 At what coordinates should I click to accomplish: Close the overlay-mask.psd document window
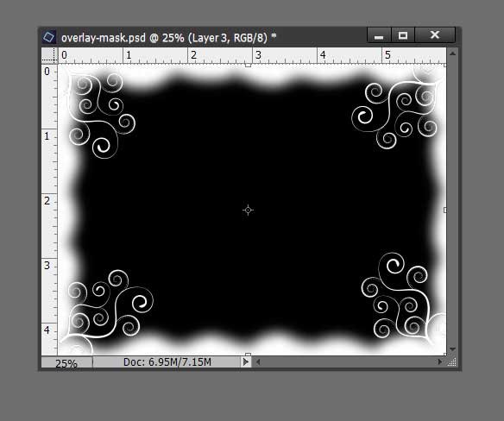(435, 35)
